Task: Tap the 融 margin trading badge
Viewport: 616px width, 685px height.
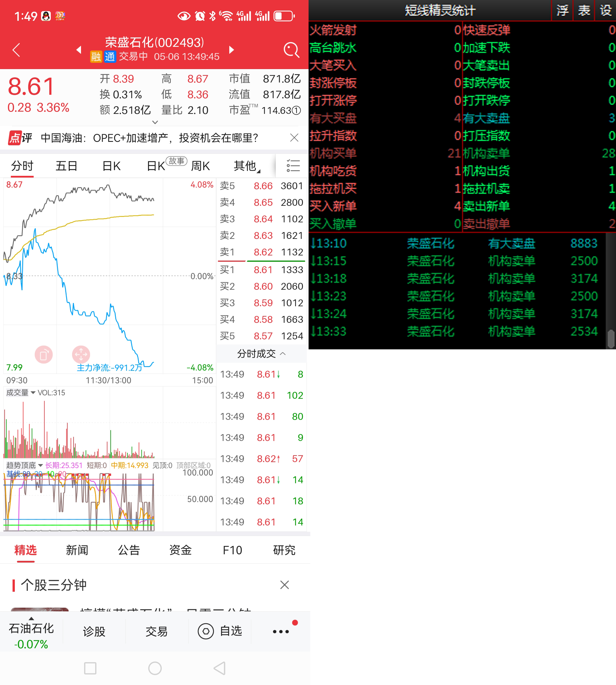Action: pos(96,57)
